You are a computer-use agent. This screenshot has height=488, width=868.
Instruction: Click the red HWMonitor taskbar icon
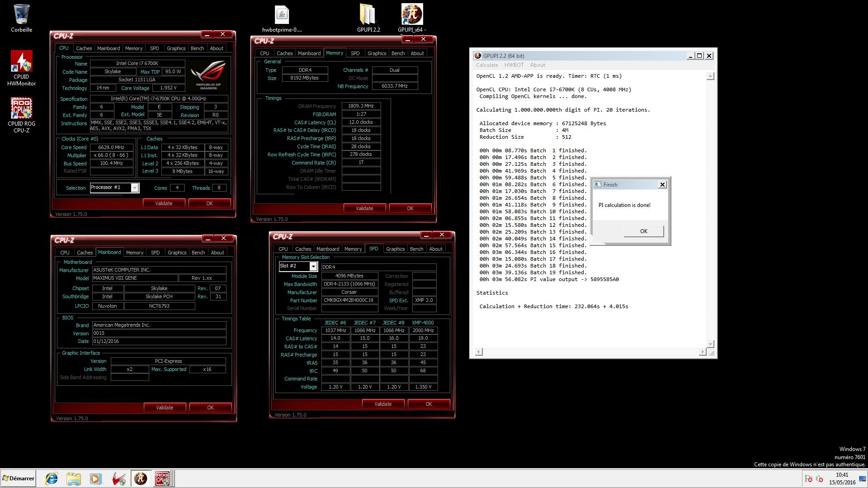(x=118, y=479)
